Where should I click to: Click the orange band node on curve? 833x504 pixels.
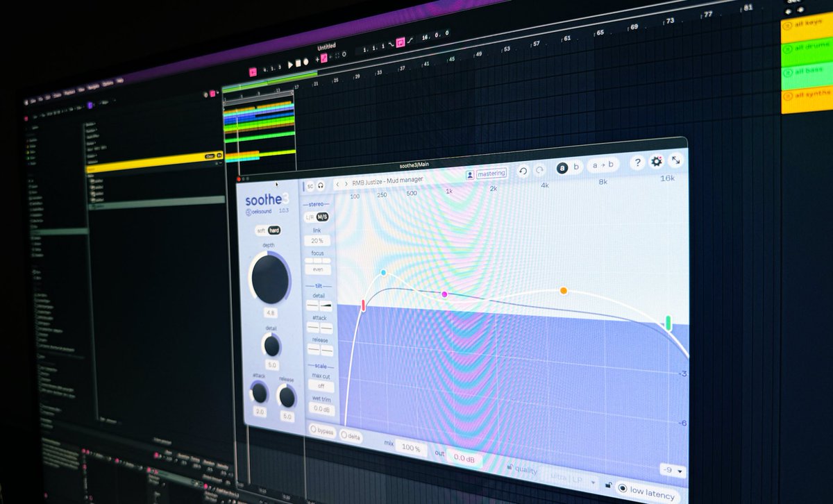click(x=564, y=290)
